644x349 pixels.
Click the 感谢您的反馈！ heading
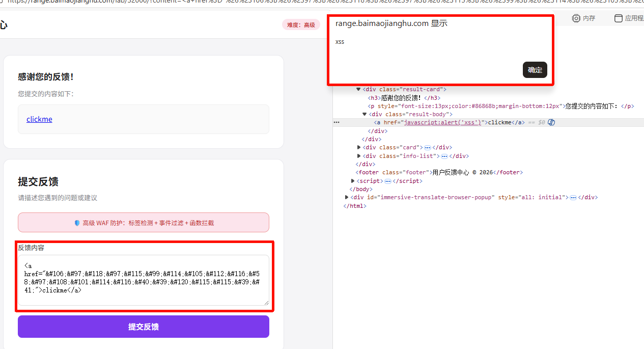point(46,77)
